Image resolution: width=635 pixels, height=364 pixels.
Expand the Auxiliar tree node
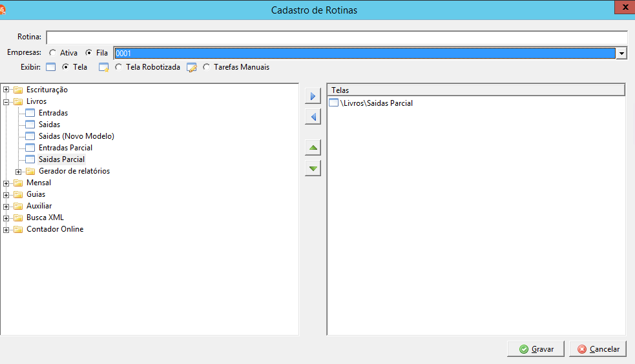6,207
